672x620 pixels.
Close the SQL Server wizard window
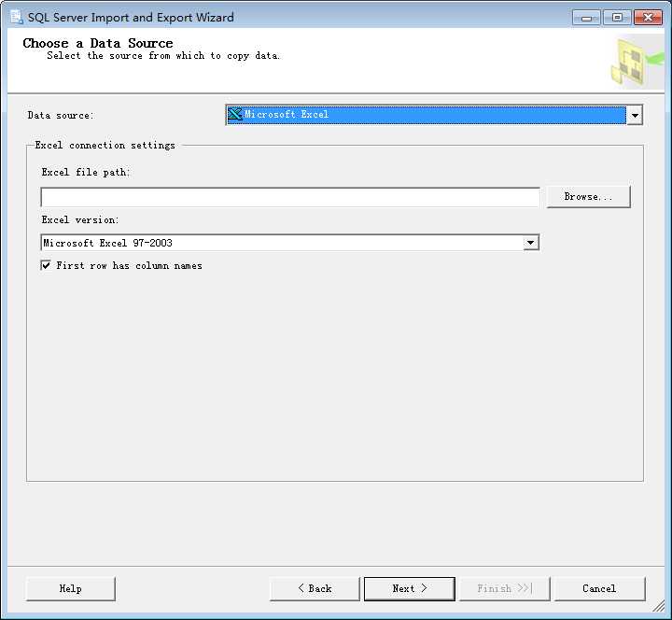tap(648, 18)
